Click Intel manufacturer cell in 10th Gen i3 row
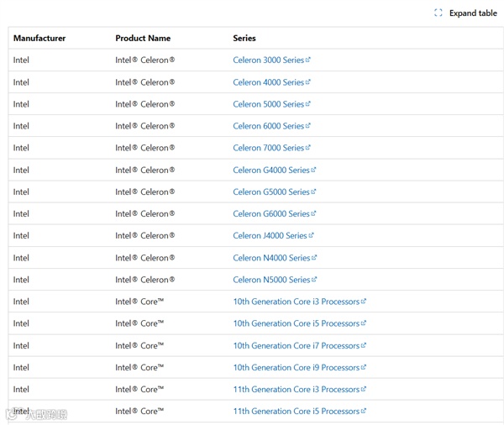Image resolution: width=504 pixels, height=425 pixels. (21, 302)
